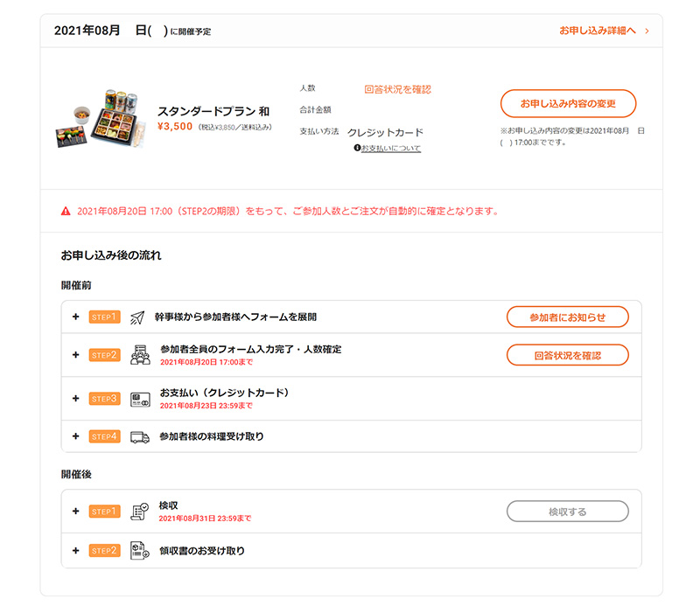
Task: Expand the 参加者全員のフォーム入力完了 step
Action: tap(76, 354)
